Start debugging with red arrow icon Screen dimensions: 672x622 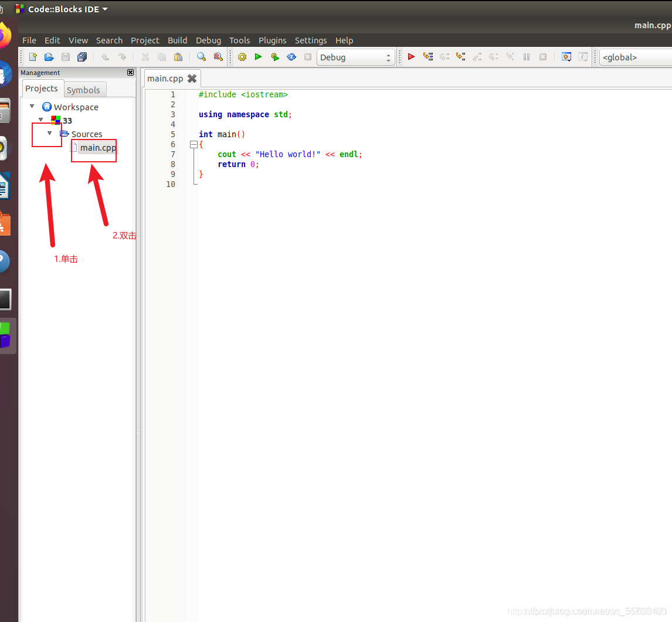click(412, 56)
